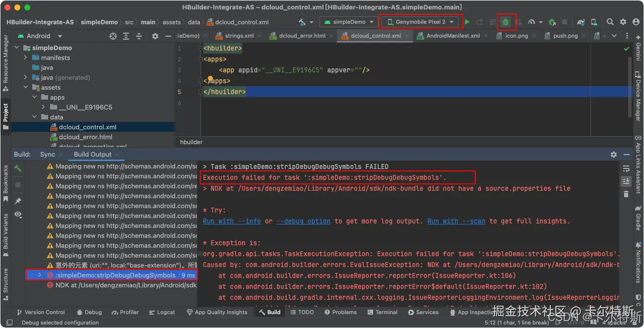
Task: Click the trash Clear All icon in Build Output
Action: point(626,194)
